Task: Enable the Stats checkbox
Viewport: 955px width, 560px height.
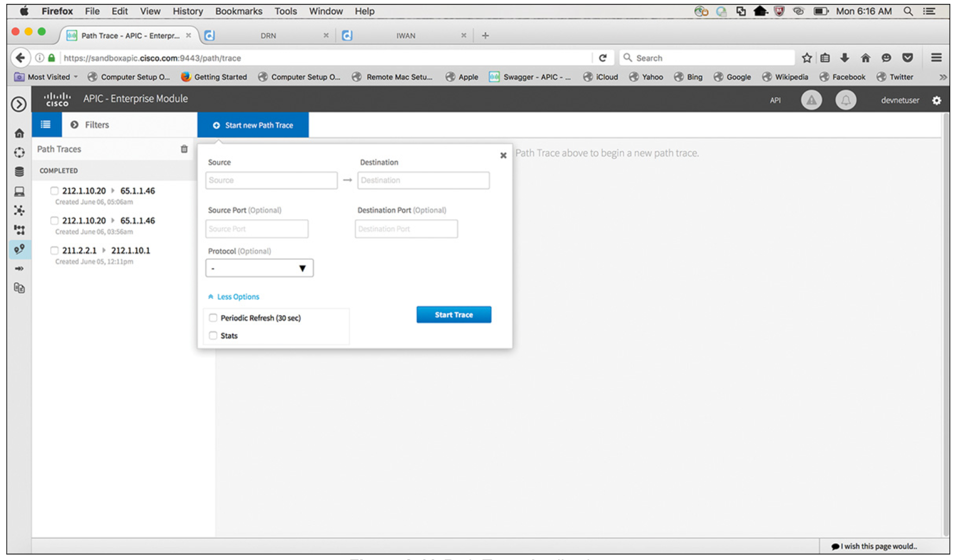Action: click(213, 336)
